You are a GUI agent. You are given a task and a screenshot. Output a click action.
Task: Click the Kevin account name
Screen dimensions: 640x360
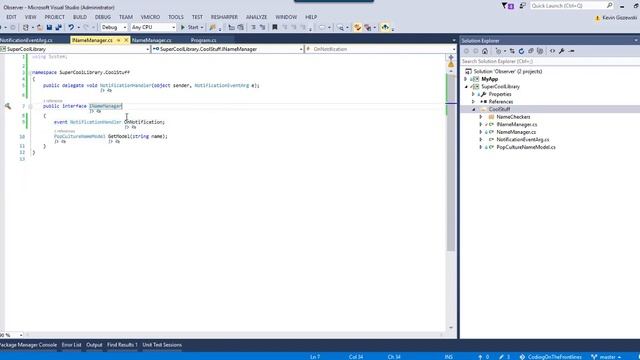(620, 18)
